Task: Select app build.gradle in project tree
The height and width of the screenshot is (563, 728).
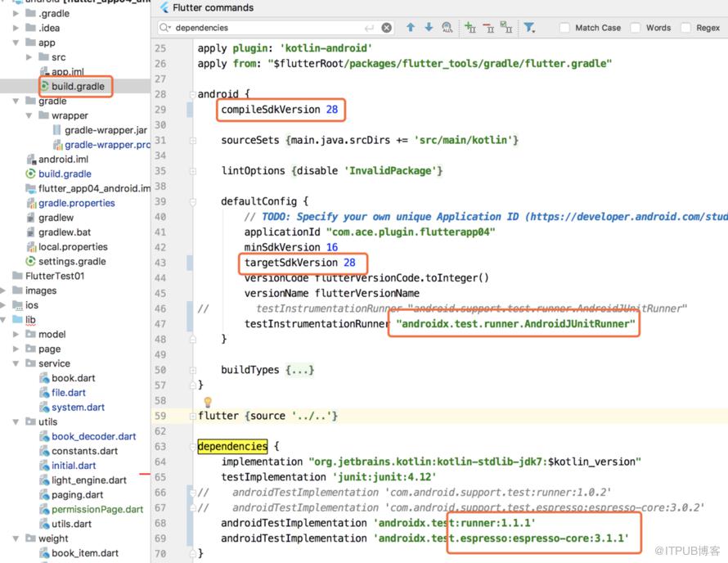Action: [x=78, y=87]
